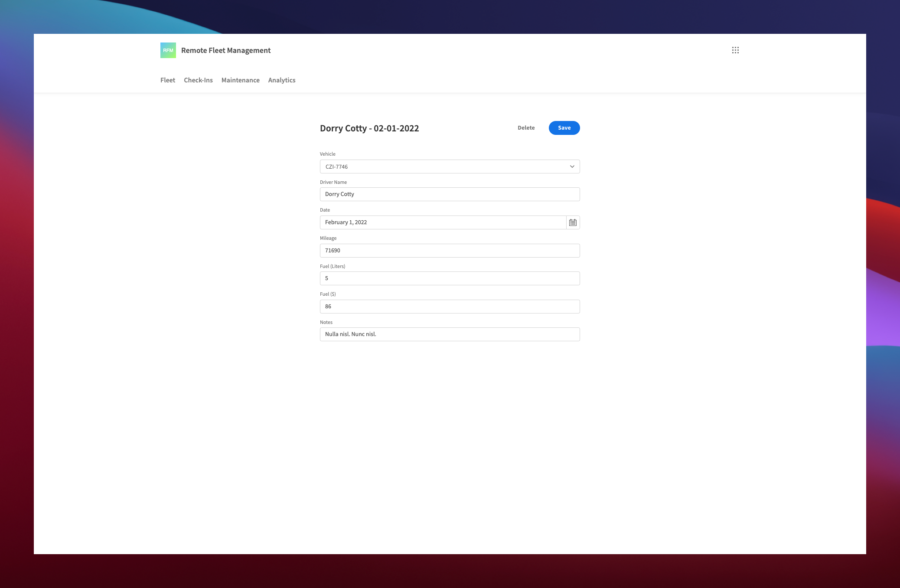Select the Analytics menu item

[281, 80]
